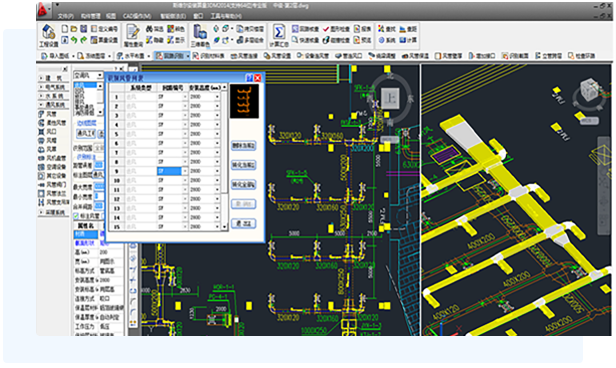
Task: Click the save disk icon
Action: click(x=84, y=29)
